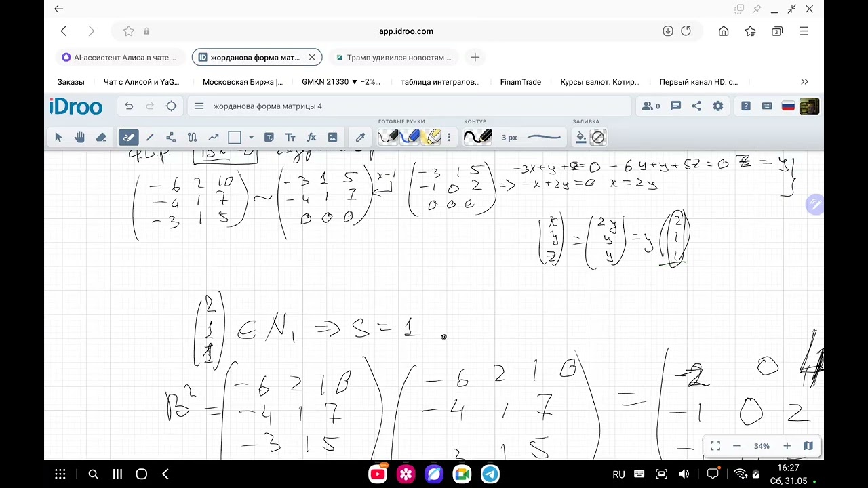The height and width of the screenshot is (488, 868).
Task: Share the iDroo board
Action: [696, 106]
